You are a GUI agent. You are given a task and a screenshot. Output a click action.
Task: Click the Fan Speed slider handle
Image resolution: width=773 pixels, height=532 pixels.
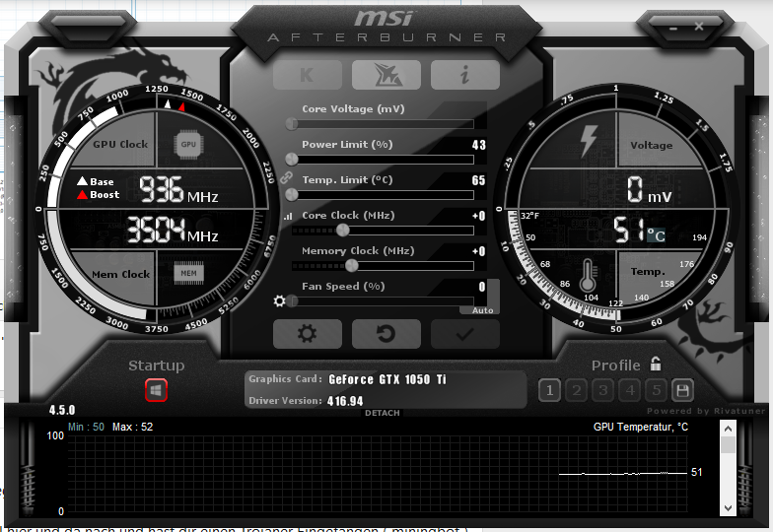click(292, 301)
